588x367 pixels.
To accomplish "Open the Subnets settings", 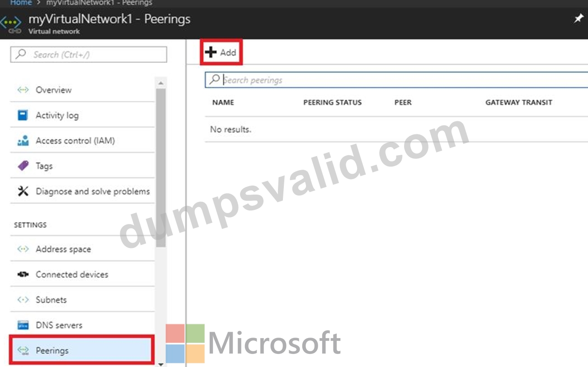I will [82, 300].
